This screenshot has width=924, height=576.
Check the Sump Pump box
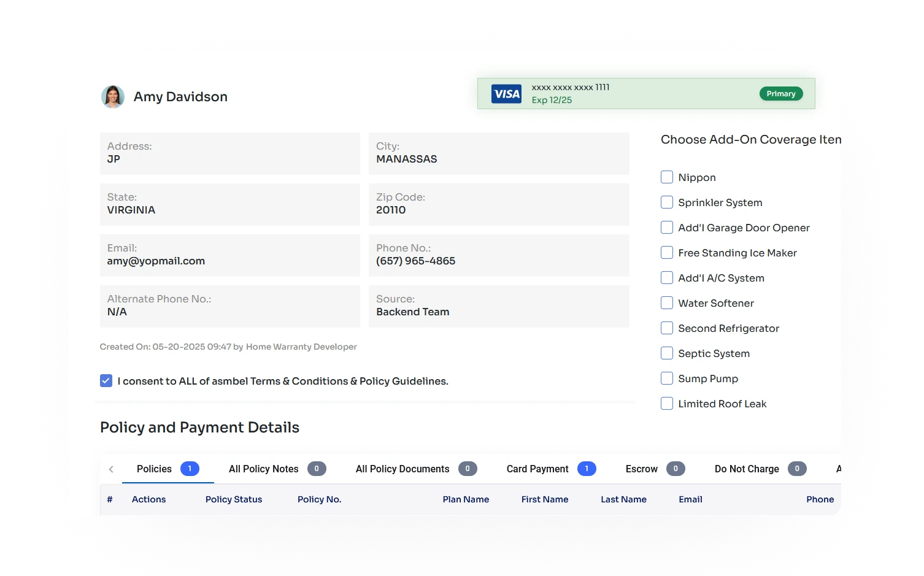pyautogui.click(x=667, y=378)
